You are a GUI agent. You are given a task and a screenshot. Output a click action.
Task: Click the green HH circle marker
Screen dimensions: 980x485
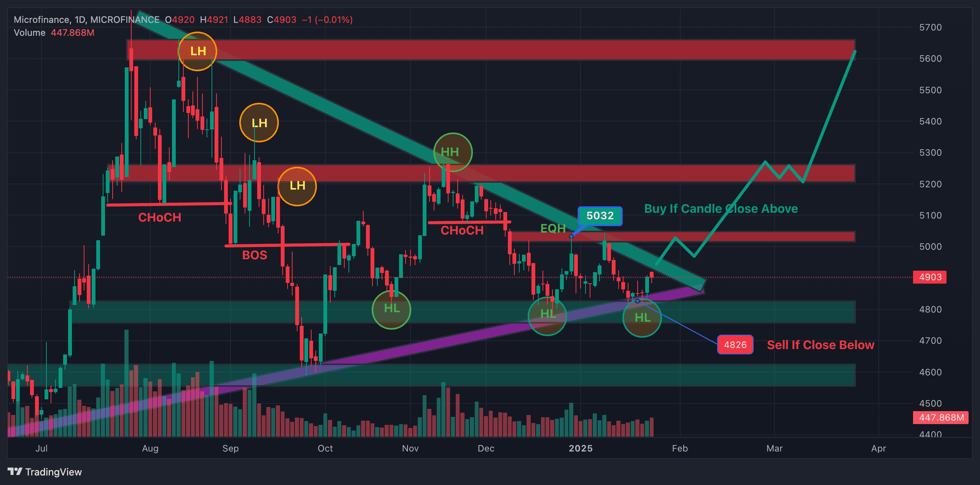(x=453, y=152)
